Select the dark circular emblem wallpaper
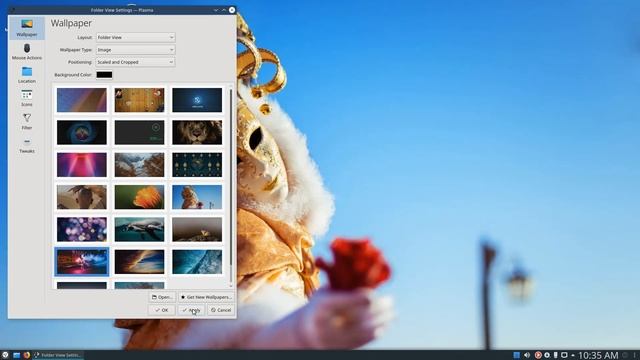This screenshot has height=360, width=640. pos(82,132)
